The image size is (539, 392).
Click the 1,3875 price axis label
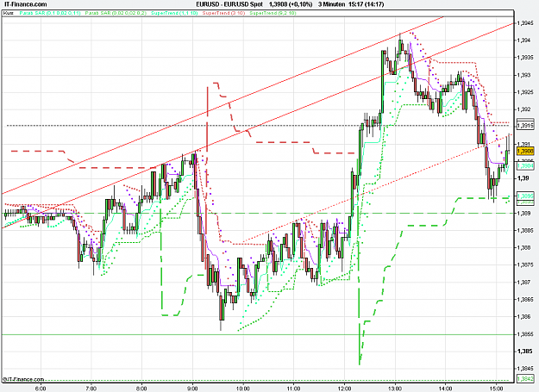pyautogui.click(x=525, y=264)
